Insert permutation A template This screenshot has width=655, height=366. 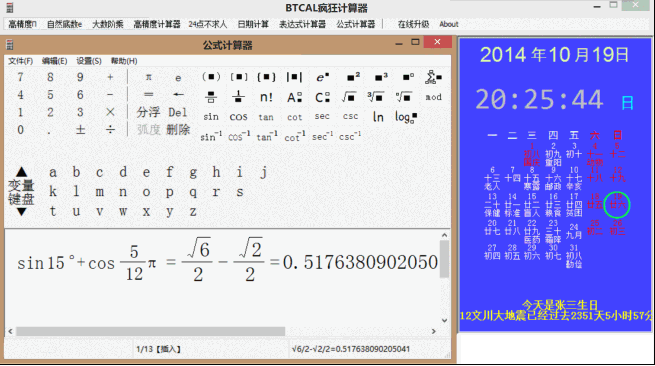[294, 97]
